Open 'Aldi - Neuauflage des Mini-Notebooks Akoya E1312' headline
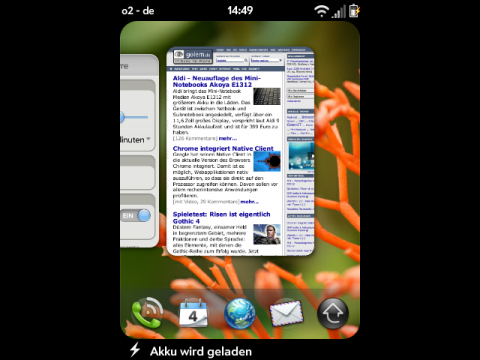480x360 pixels. pyautogui.click(x=217, y=81)
